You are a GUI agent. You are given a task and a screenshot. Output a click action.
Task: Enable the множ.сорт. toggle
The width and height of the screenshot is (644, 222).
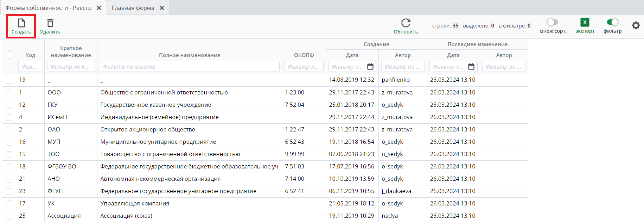[553, 22]
